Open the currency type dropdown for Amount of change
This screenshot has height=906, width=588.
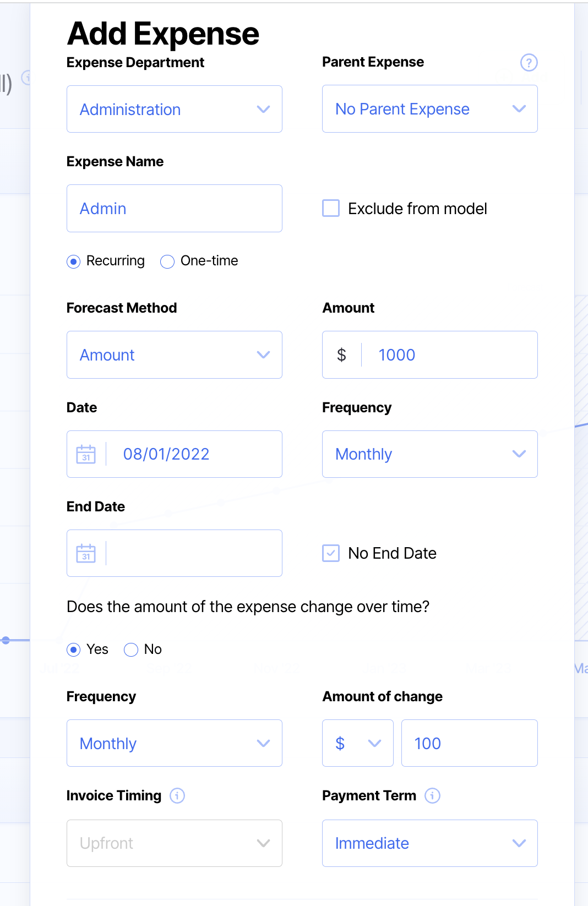358,743
